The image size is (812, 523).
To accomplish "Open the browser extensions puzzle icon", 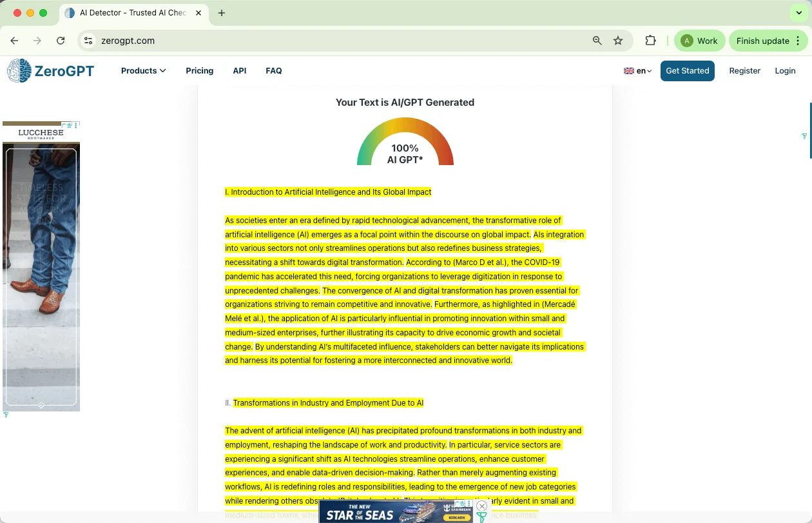I will click(x=650, y=41).
